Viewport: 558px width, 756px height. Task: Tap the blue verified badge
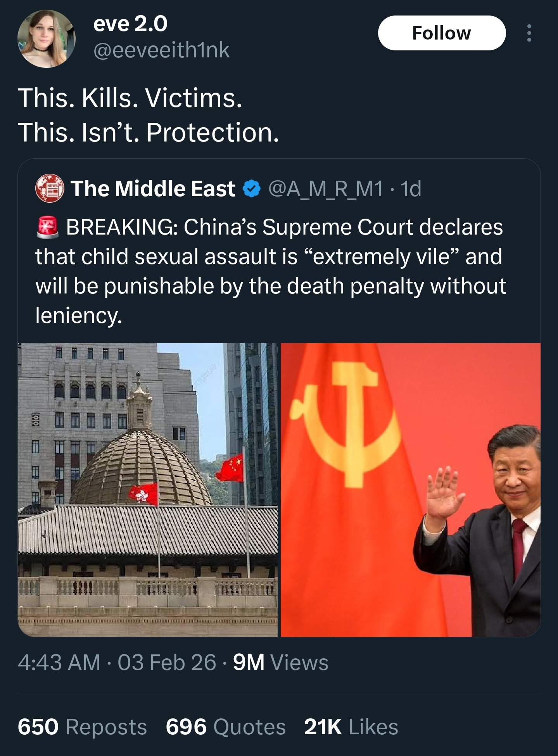click(x=251, y=189)
